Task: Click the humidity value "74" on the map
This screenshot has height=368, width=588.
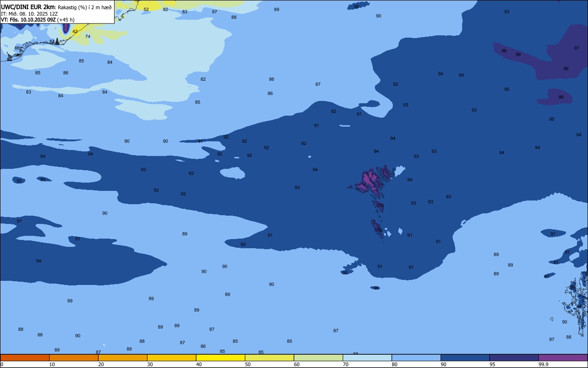Action: (88, 37)
